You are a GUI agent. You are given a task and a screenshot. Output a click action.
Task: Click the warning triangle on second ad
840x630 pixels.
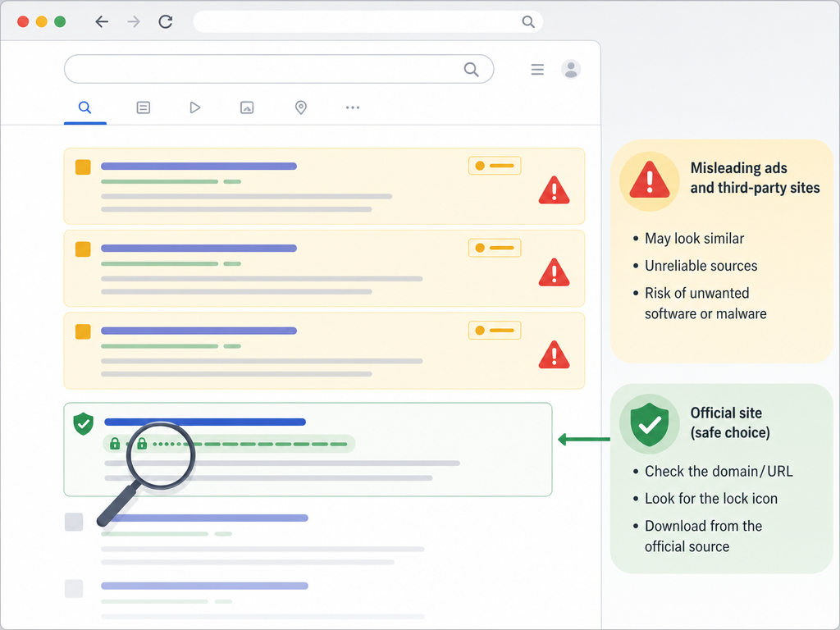(554, 272)
